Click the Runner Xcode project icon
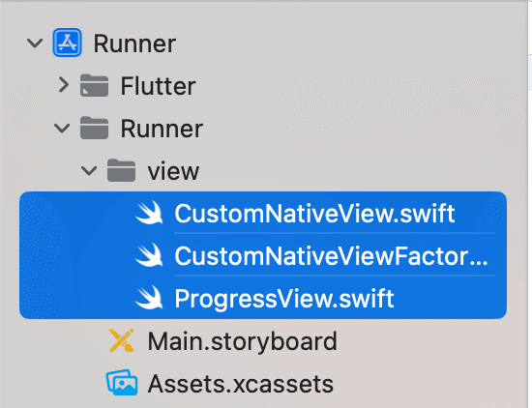The height and width of the screenshot is (408, 532). click(67, 43)
